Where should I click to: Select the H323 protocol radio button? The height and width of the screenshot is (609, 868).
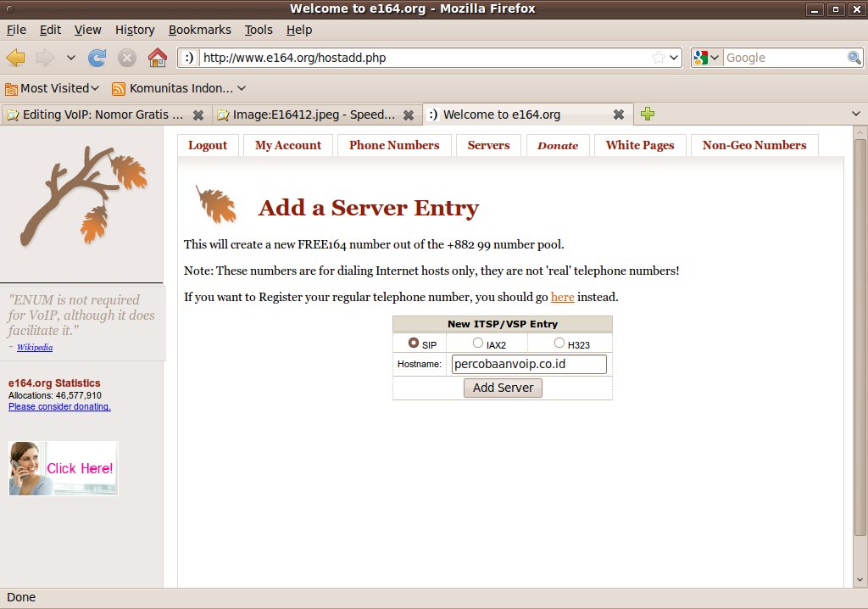(x=559, y=343)
